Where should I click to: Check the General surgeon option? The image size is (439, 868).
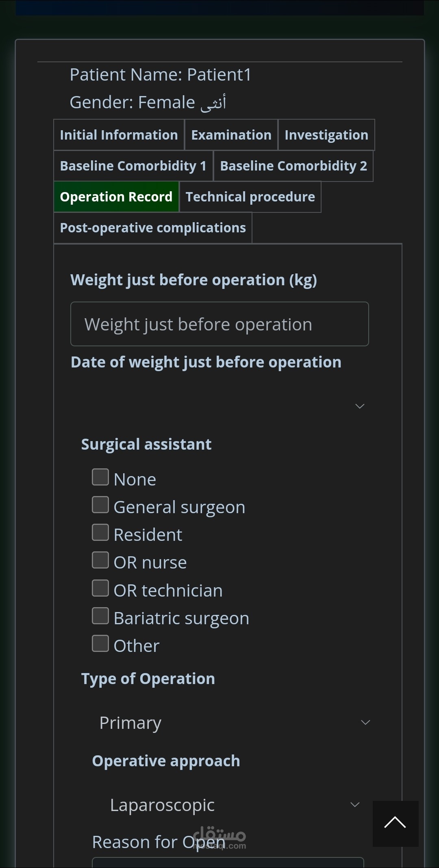[x=100, y=505]
